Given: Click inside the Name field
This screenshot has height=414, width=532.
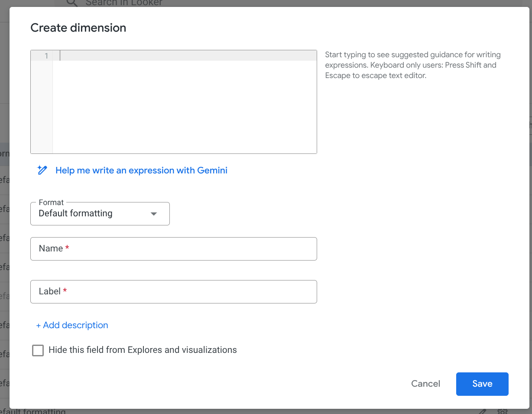Looking at the screenshot, I should coord(173,248).
